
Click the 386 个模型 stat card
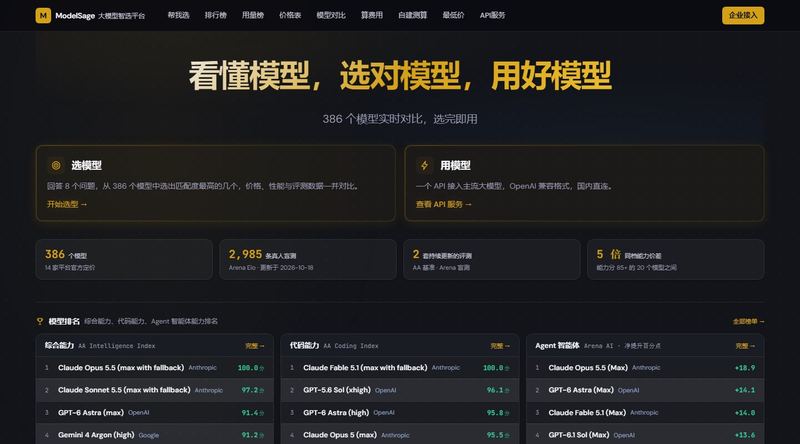tap(124, 259)
